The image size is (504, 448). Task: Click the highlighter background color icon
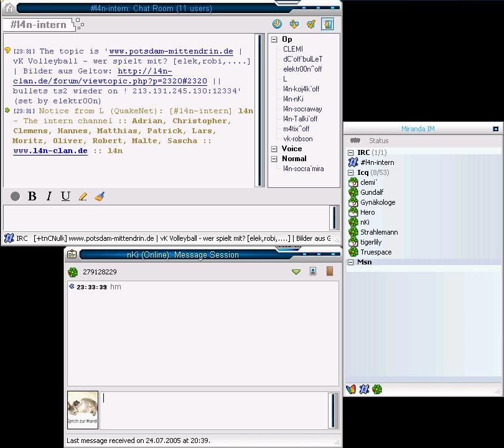click(83, 197)
